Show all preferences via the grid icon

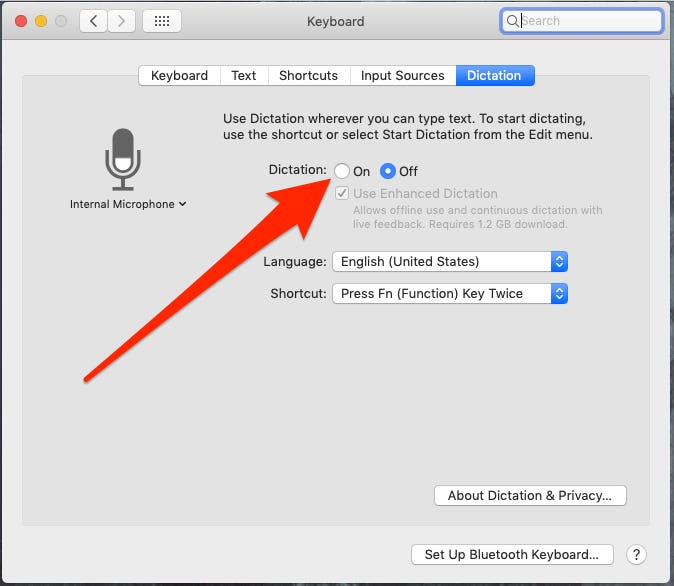click(x=162, y=21)
